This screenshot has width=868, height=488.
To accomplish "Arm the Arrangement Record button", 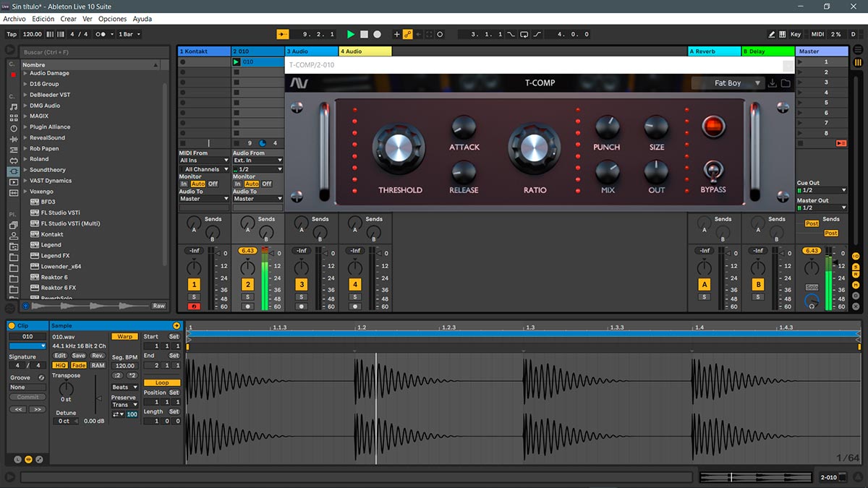I will tap(377, 34).
